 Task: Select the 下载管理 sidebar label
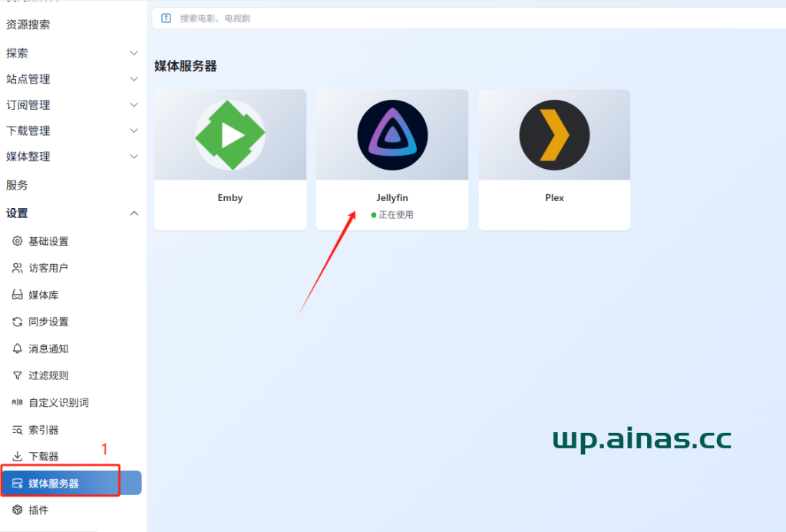coord(28,131)
